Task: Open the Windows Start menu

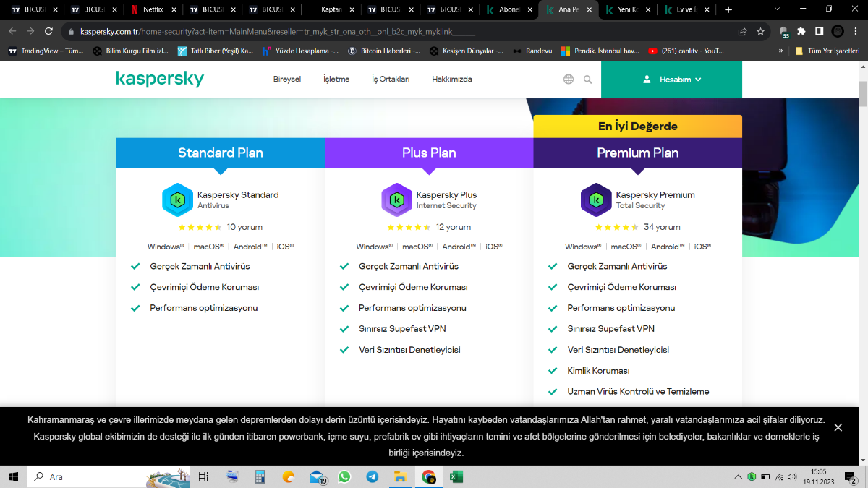Action: tap(13, 477)
